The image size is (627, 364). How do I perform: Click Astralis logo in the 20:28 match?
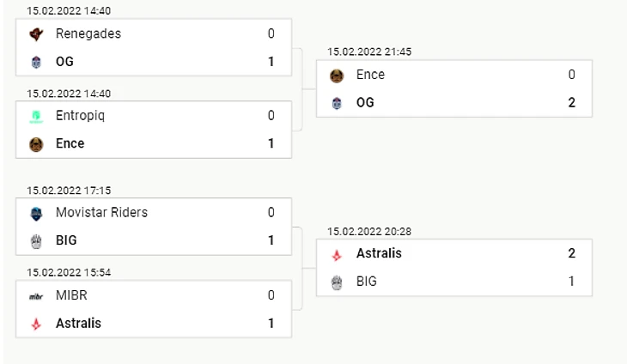337,254
